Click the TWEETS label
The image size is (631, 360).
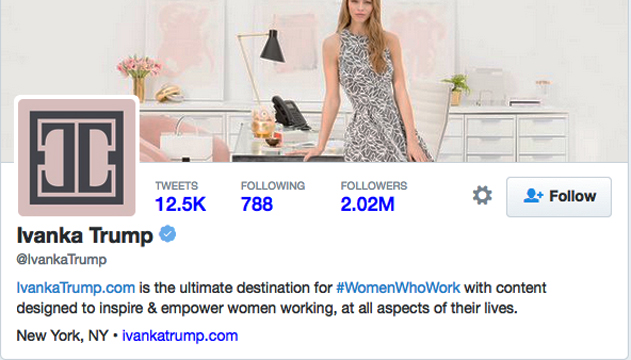[177, 186]
